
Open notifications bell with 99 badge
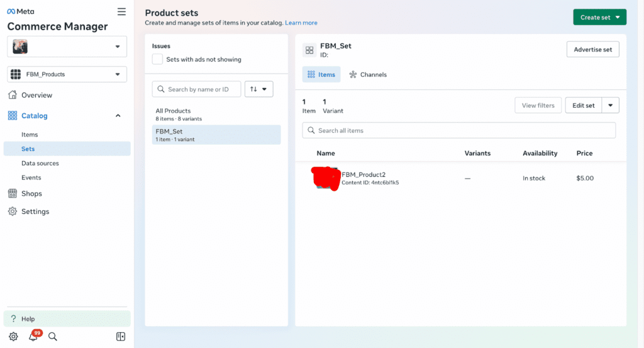pyautogui.click(x=34, y=335)
